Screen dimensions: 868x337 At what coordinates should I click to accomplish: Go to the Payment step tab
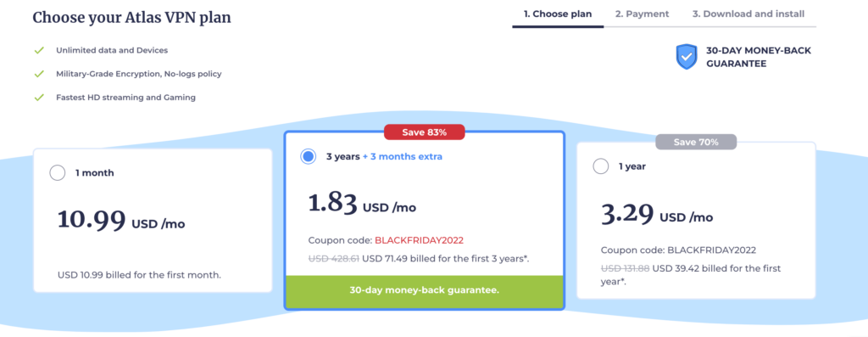[x=643, y=14]
